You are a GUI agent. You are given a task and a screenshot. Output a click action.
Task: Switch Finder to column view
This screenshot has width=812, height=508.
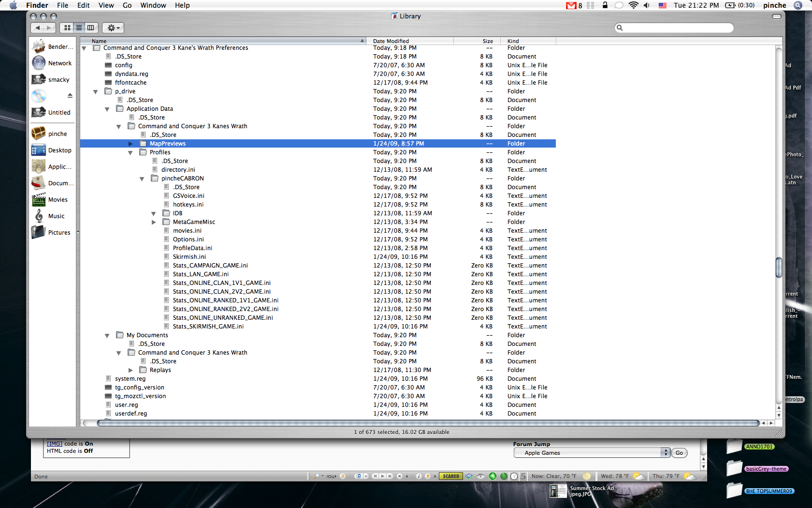click(x=90, y=28)
